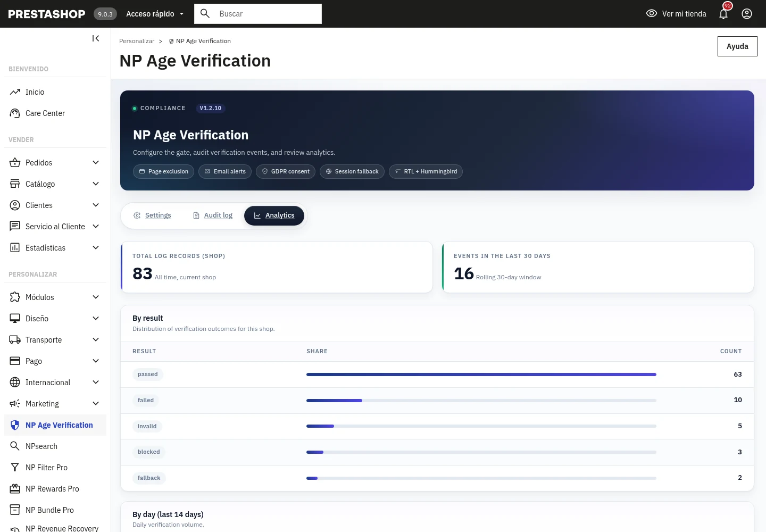Screen dimensions: 766x532
Task: Click the Analytics chart icon
Action: pyautogui.click(x=257, y=215)
